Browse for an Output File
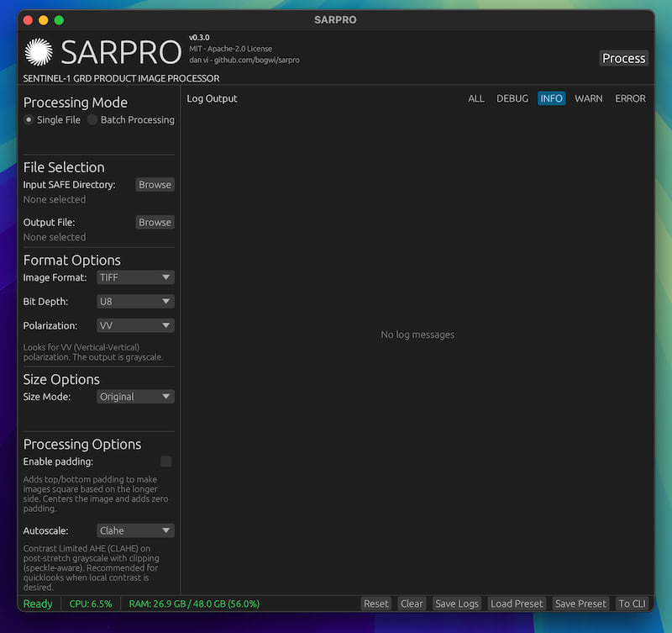The height and width of the screenshot is (633, 672). [155, 222]
